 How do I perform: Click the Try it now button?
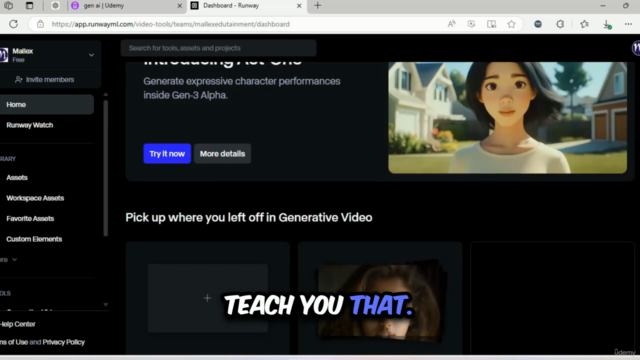click(167, 153)
